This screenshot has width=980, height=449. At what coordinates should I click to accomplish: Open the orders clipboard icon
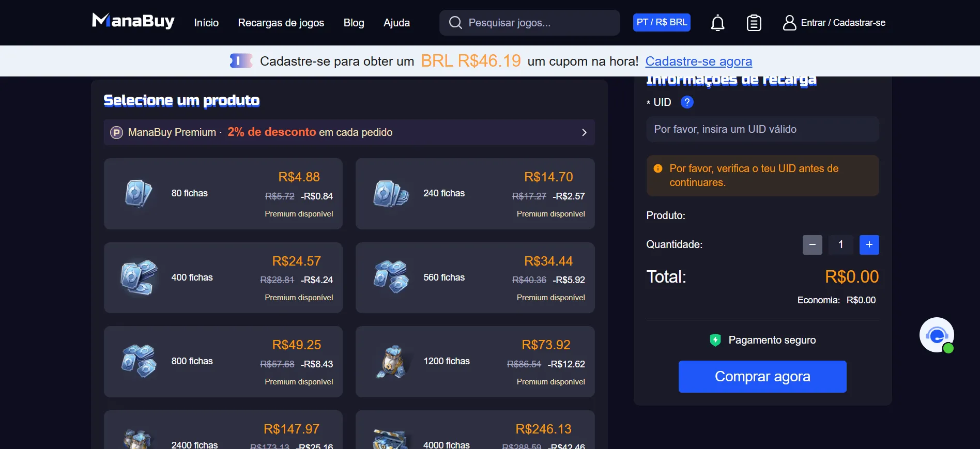(754, 23)
